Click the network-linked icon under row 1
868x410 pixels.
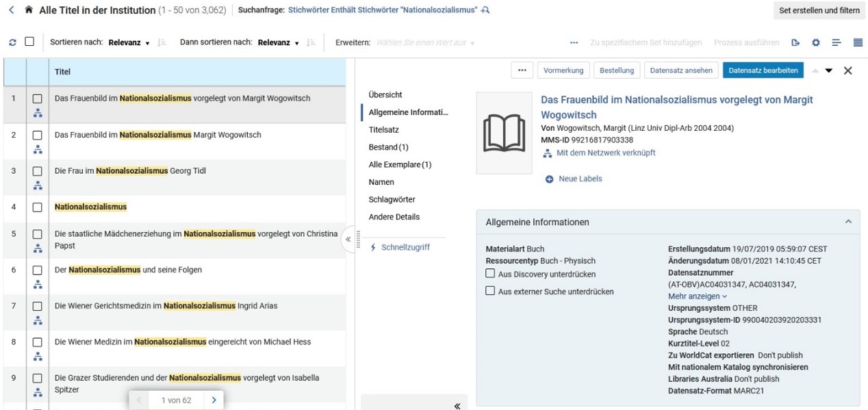point(38,114)
